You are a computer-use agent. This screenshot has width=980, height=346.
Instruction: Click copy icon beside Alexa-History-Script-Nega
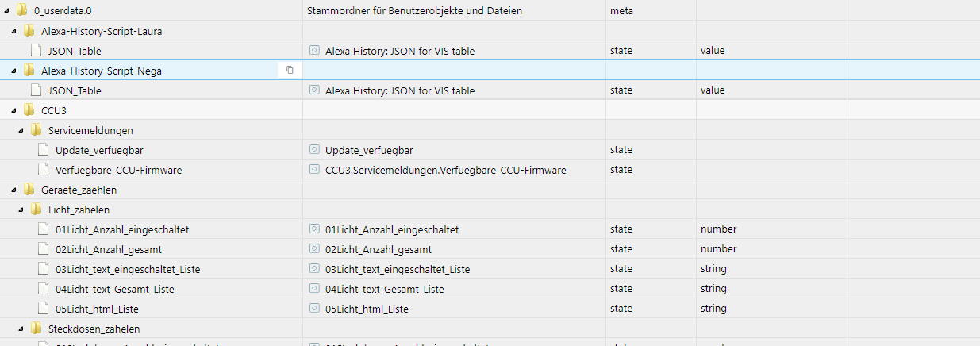pos(290,71)
